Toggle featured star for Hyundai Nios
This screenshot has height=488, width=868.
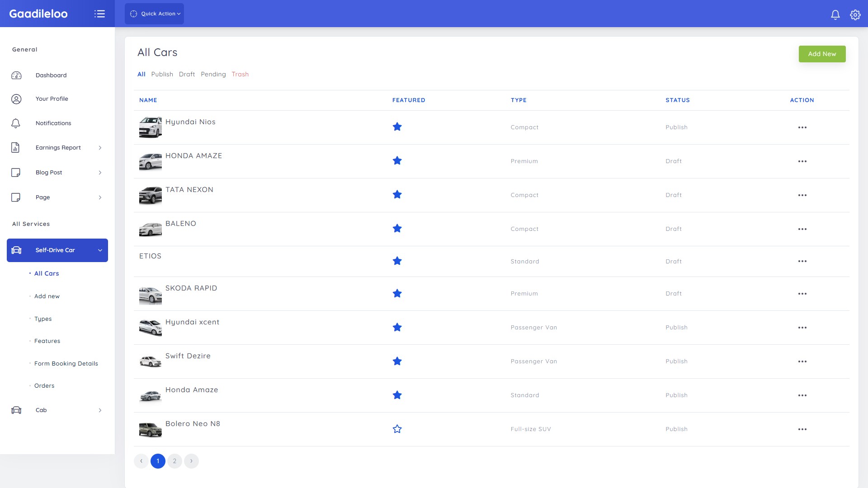click(x=397, y=127)
